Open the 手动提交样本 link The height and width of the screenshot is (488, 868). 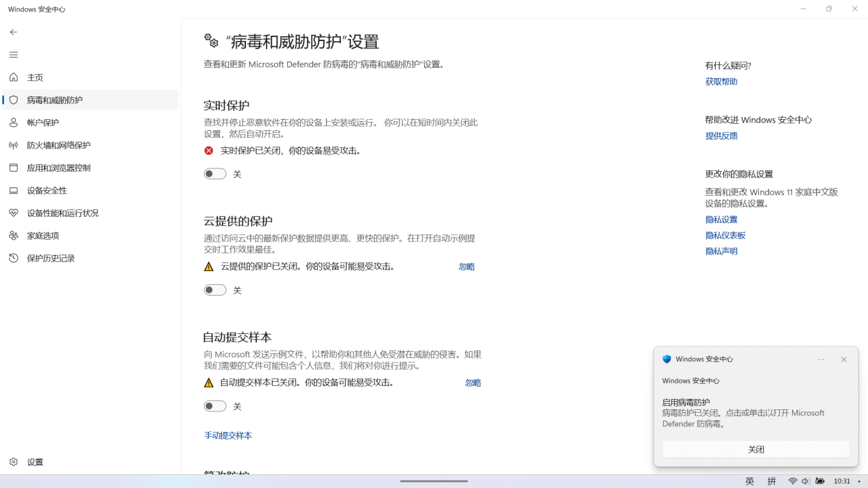[x=227, y=435]
